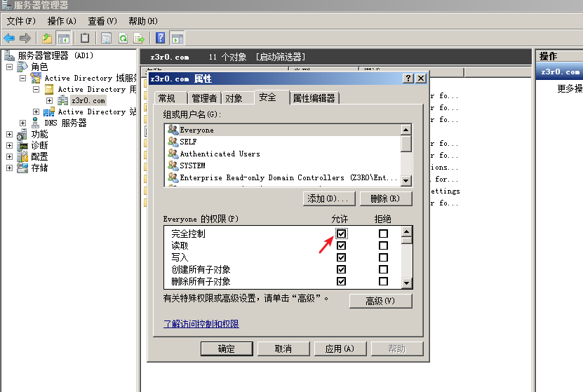Click the Up one level toolbar icon

pos(46,38)
